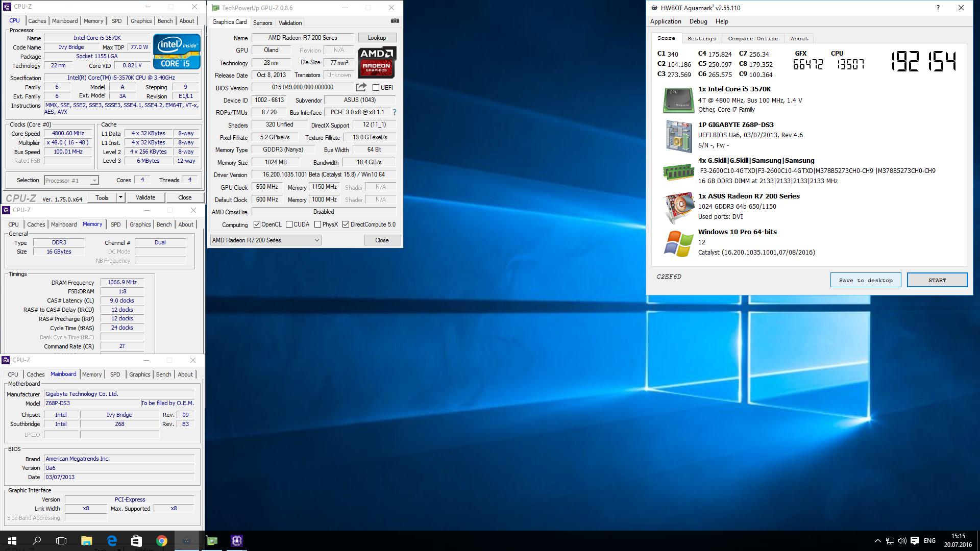This screenshot has width=980, height=551.
Task: Open the SPD tab in top CPU-Z window
Action: tap(117, 21)
